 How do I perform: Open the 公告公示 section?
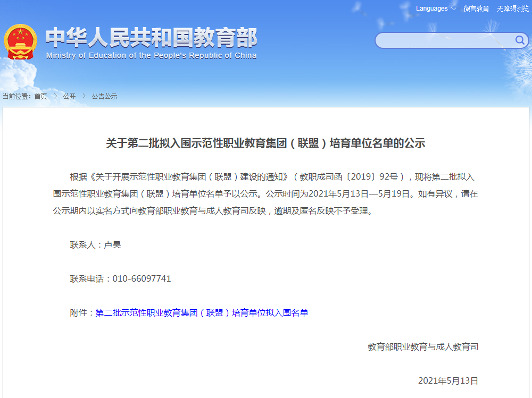click(x=105, y=96)
